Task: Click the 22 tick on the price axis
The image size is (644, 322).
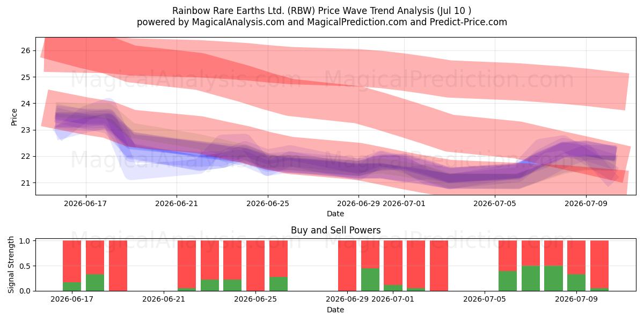Action: 26,156
